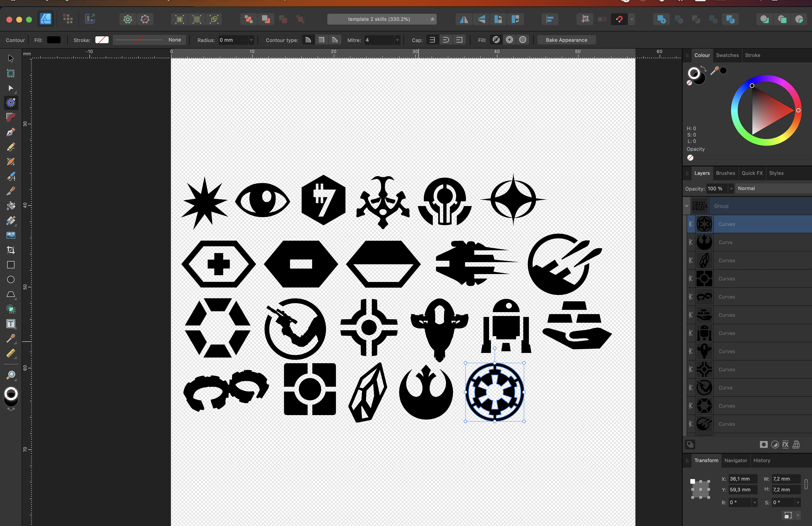The height and width of the screenshot is (526, 812).
Task: Open the Snapping options dropdown arrow
Action: [632, 19]
